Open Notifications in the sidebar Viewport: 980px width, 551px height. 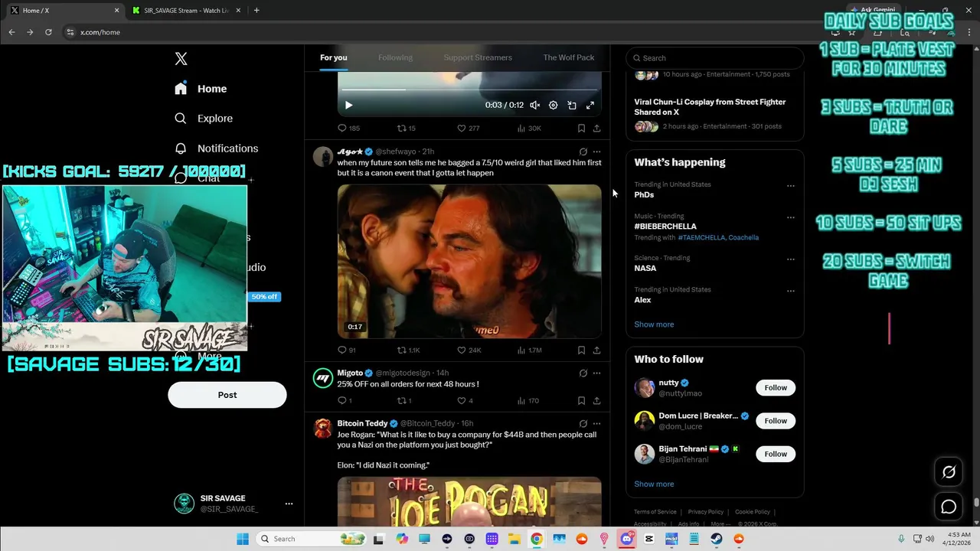pyautogui.click(x=216, y=148)
